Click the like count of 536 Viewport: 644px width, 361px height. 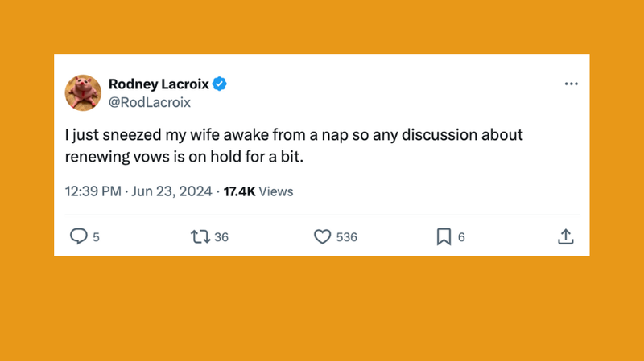click(x=346, y=237)
